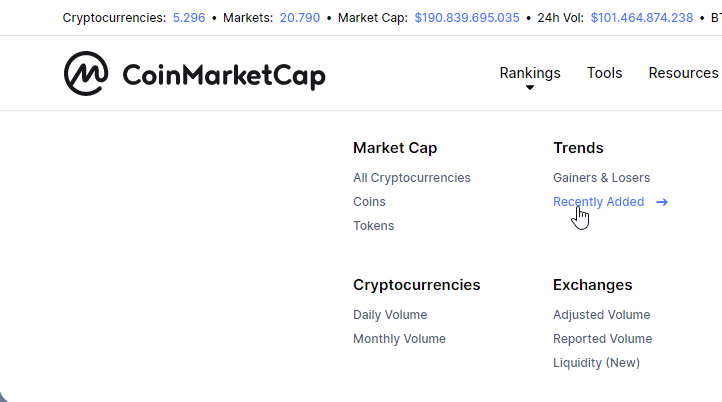Open the Tools menu
The width and height of the screenshot is (722, 402).
[604, 73]
